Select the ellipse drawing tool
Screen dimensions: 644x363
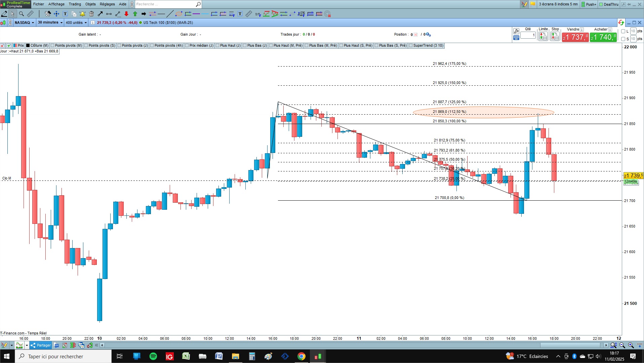pos(179,14)
